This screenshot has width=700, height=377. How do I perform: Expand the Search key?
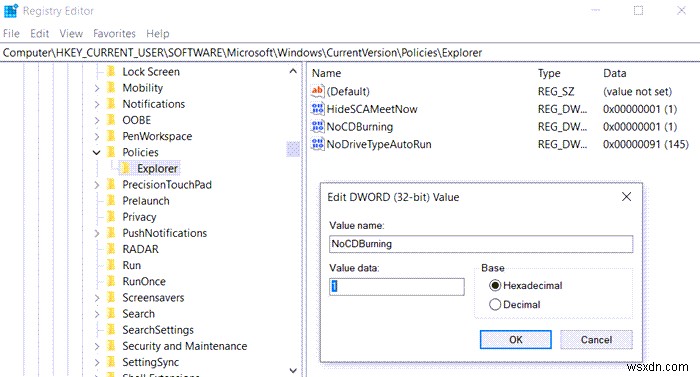[97, 314]
